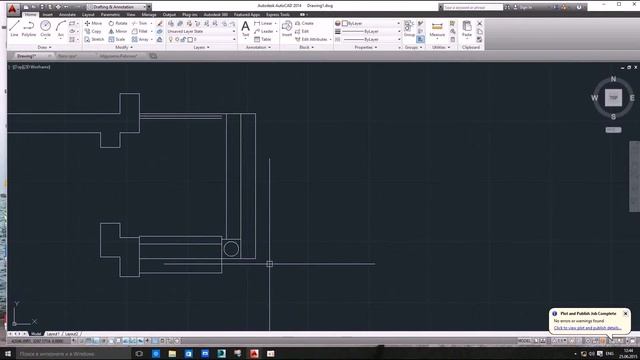Open File Explorer from taskbar
Screen dimensions: 640x360
[172, 353]
